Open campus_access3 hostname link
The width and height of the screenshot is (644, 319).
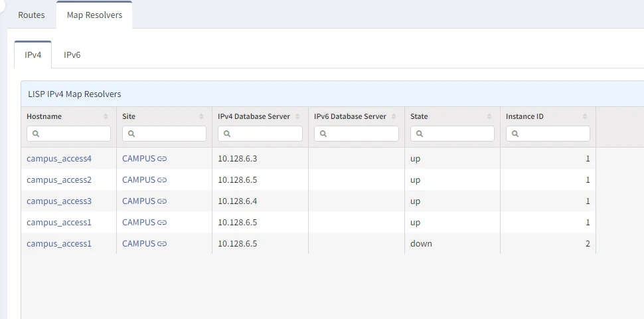point(59,201)
